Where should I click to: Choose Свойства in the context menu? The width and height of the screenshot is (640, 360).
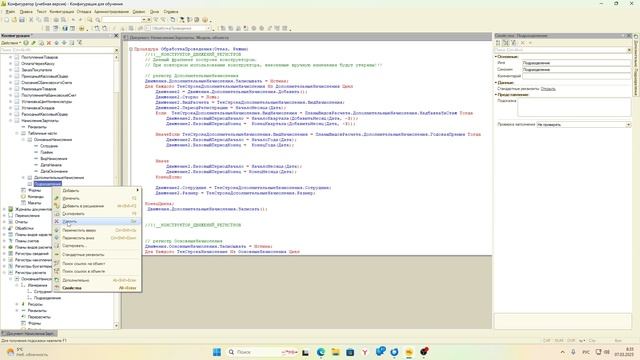pyautogui.click(x=97, y=288)
